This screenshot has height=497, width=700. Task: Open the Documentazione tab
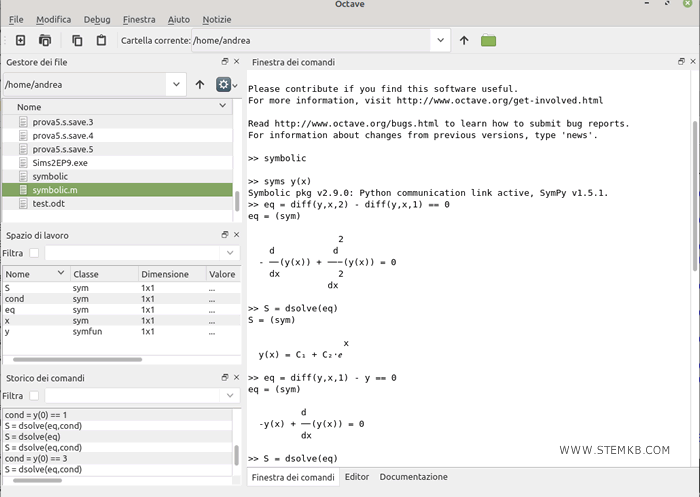(x=415, y=477)
